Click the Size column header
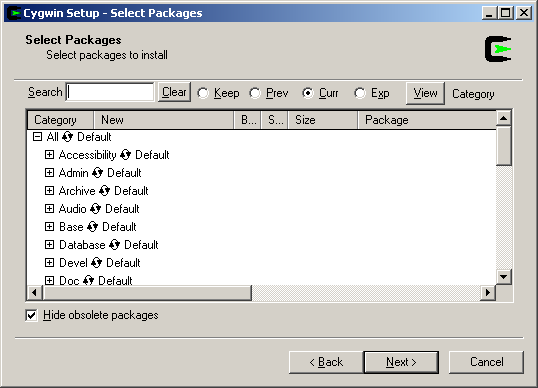 [x=323, y=120]
